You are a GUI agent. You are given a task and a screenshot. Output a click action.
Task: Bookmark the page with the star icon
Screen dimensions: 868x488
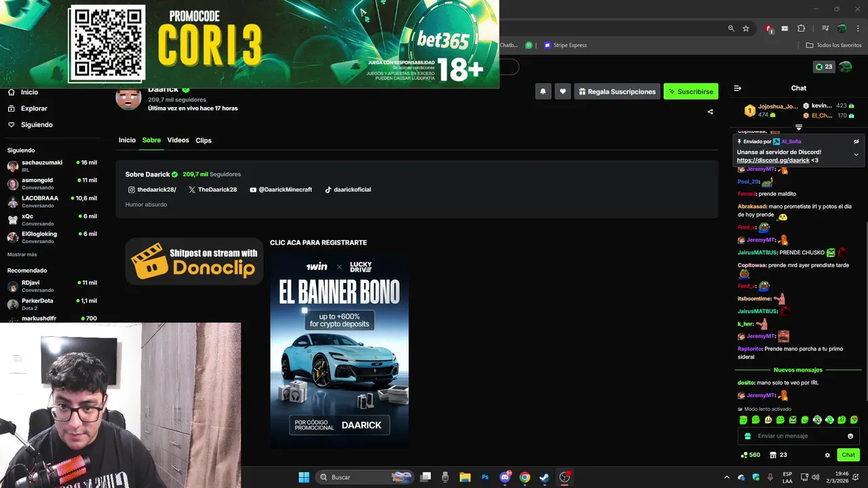[x=746, y=28]
